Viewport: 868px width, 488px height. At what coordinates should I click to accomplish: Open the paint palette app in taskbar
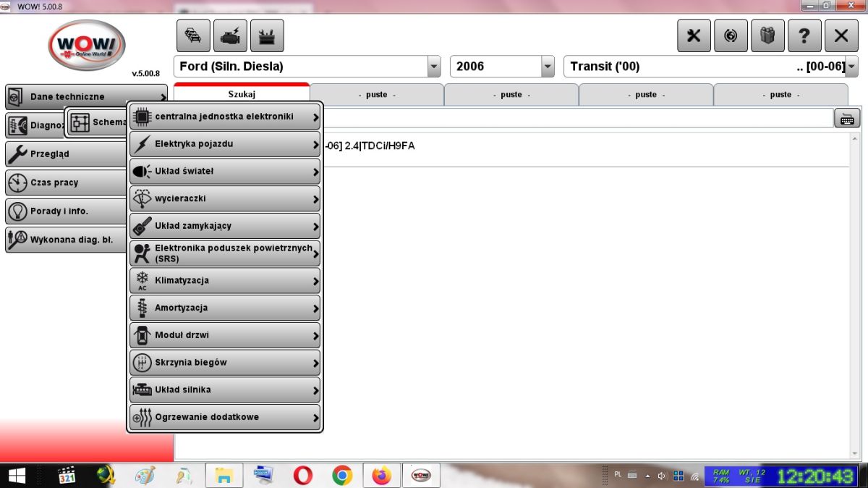(145, 476)
